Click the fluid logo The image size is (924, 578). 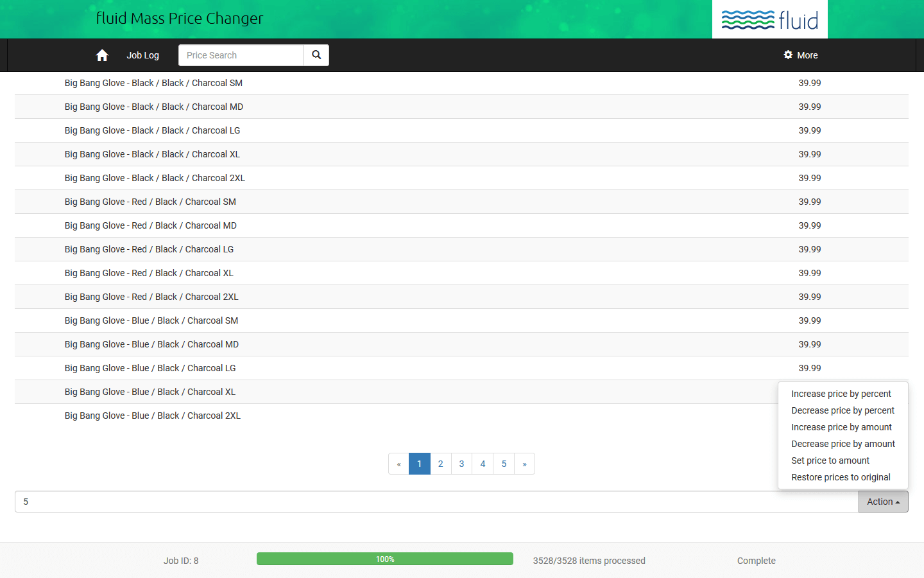[x=769, y=20]
